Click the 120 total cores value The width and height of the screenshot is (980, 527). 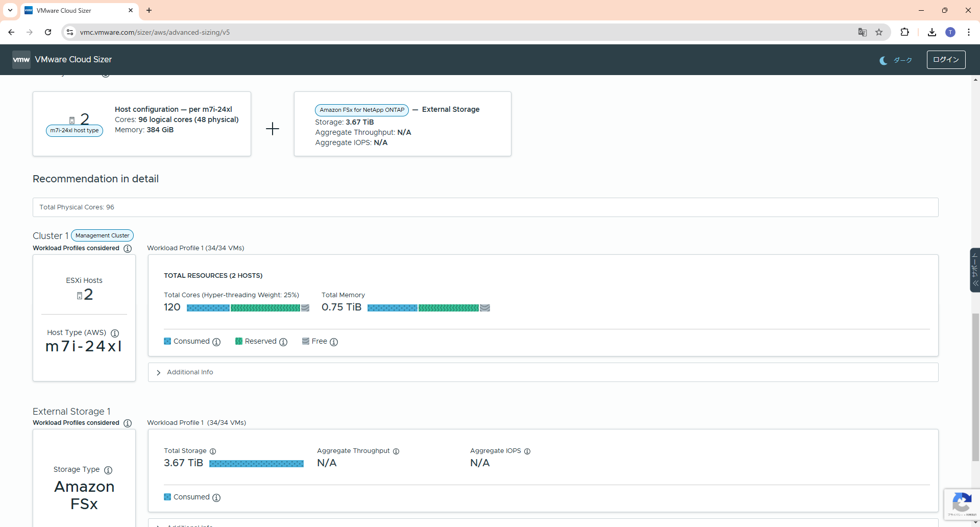click(172, 307)
